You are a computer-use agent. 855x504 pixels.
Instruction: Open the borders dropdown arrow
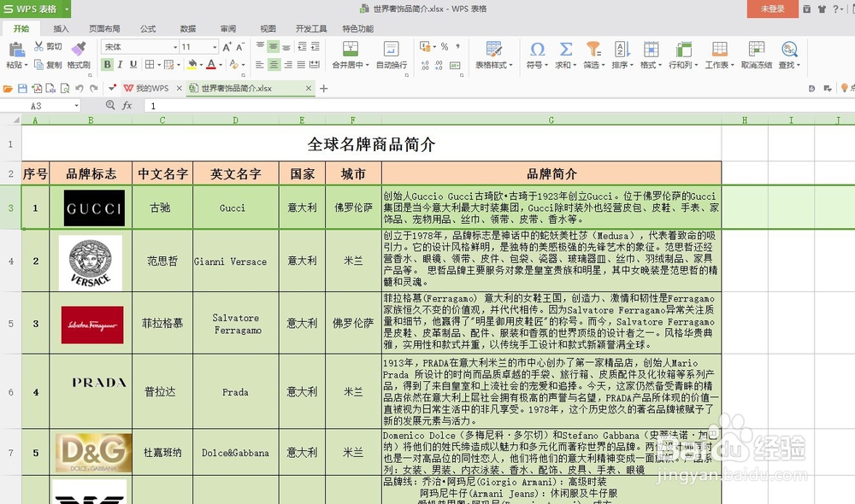pyautogui.click(x=159, y=65)
